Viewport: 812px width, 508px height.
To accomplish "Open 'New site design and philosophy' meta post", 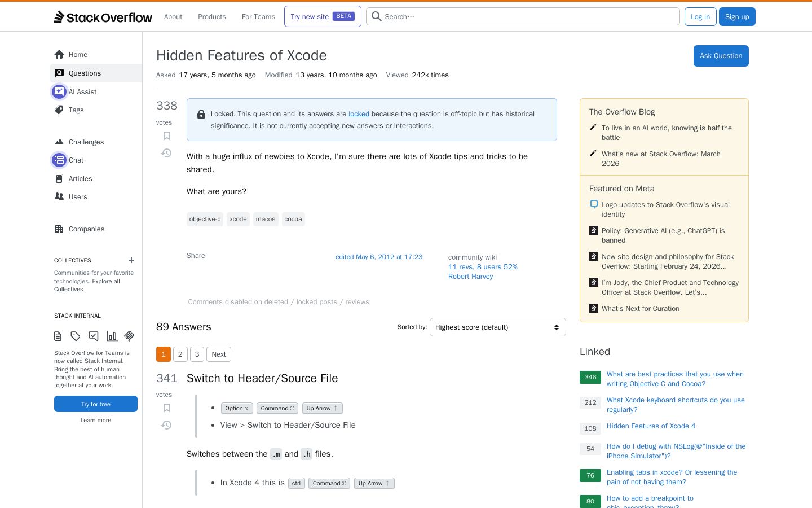I will (668, 261).
